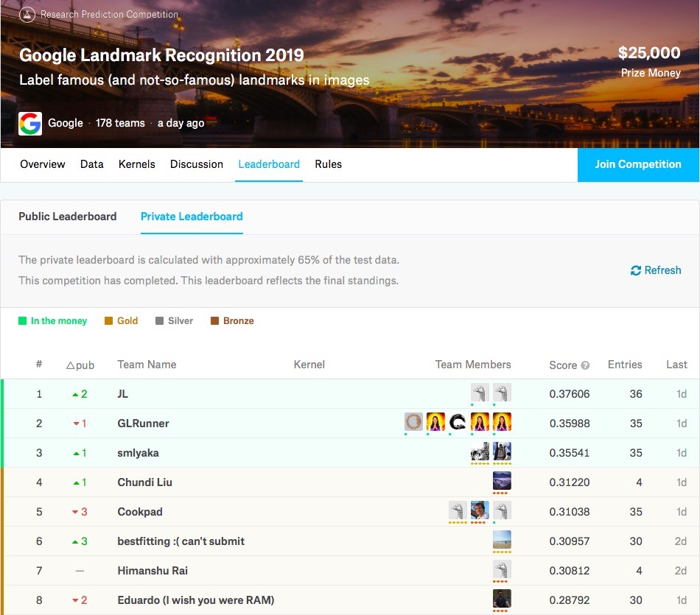The image size is (700, 615).
Task: Click the Research Prediction Competition flask icon
Action: [x=27, y=14]
